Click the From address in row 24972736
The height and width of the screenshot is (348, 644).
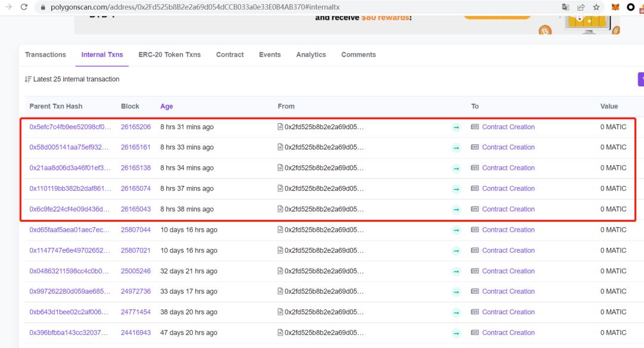(324, 291)
